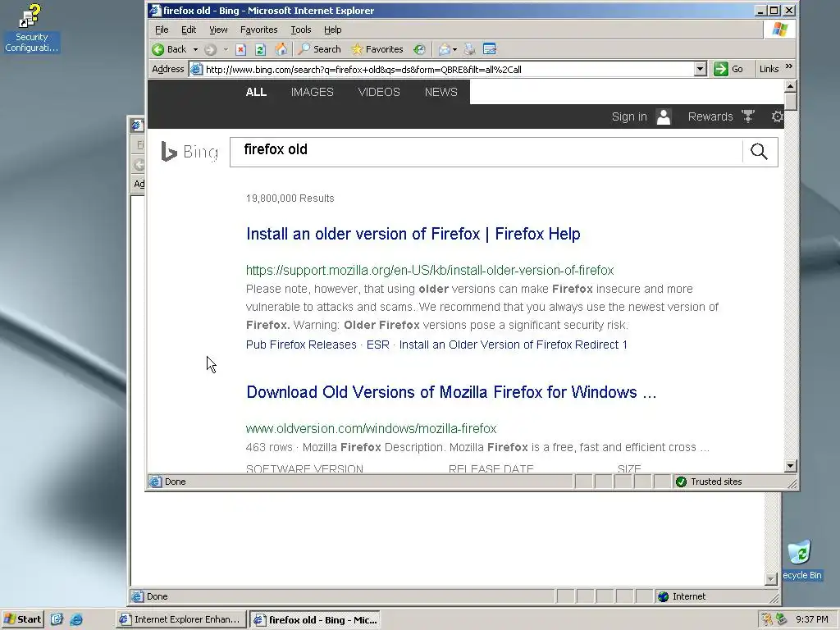Click the Edit page toolbar icon

(x=490, y=49)
